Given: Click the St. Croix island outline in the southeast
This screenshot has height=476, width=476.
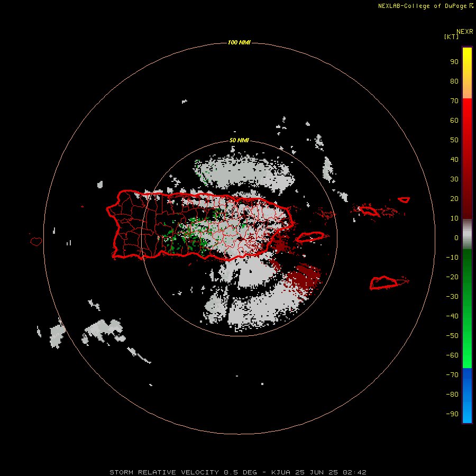Looking at the screenshot, I should point(384,282).
